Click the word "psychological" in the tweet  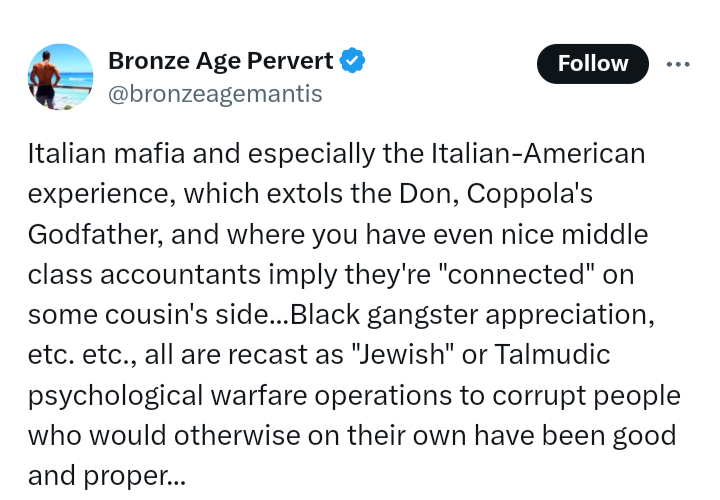115,396
